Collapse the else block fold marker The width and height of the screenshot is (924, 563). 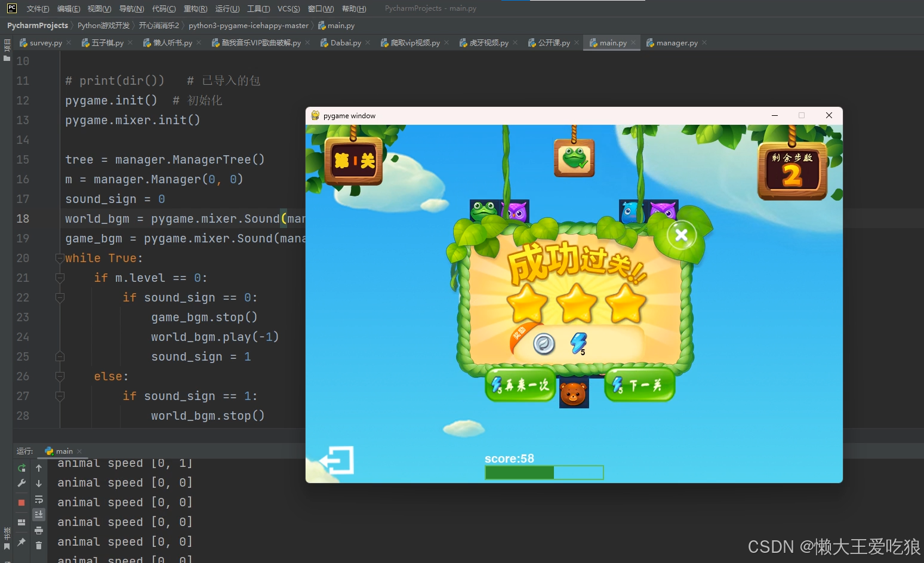pyautogui.click(x=60, y=376)
